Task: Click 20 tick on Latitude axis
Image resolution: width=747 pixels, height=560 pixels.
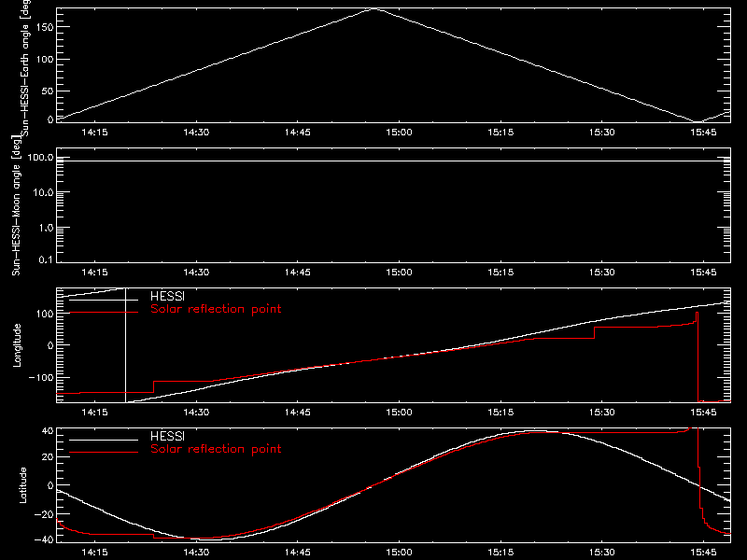Action: (48, 457)
